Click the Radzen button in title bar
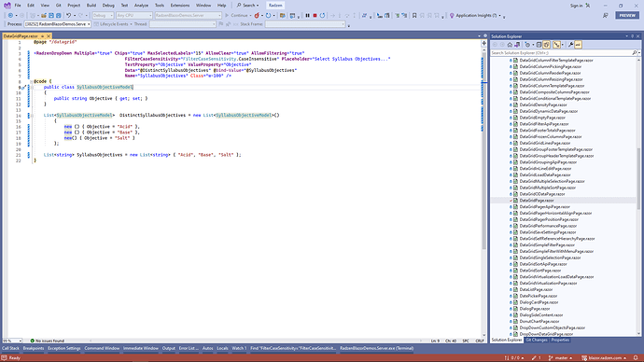The image size is (644, 362). coord(275,6)
